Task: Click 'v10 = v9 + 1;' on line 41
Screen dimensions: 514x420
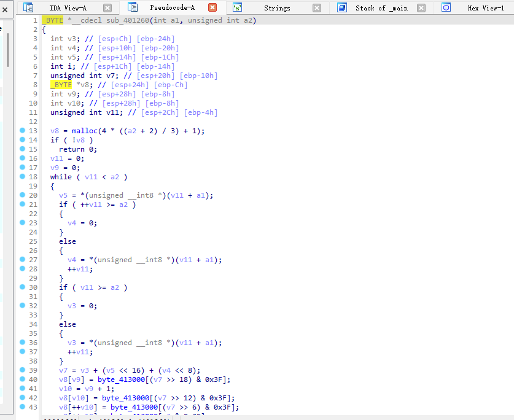Action: 87,389
